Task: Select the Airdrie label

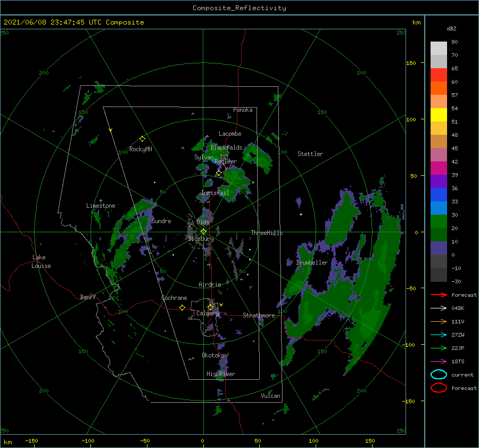Action: [x=210, y=284]
